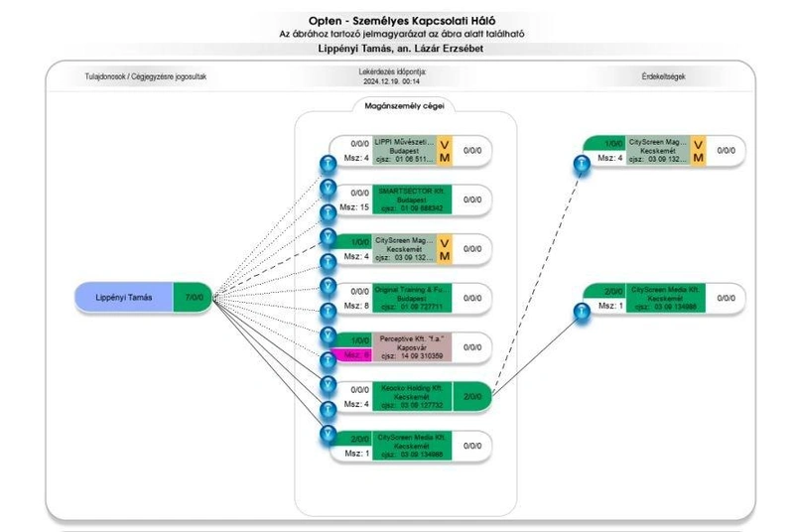
Task: Click the T icon on Keocko Holding Kft. node
Action: pos(329,409)
